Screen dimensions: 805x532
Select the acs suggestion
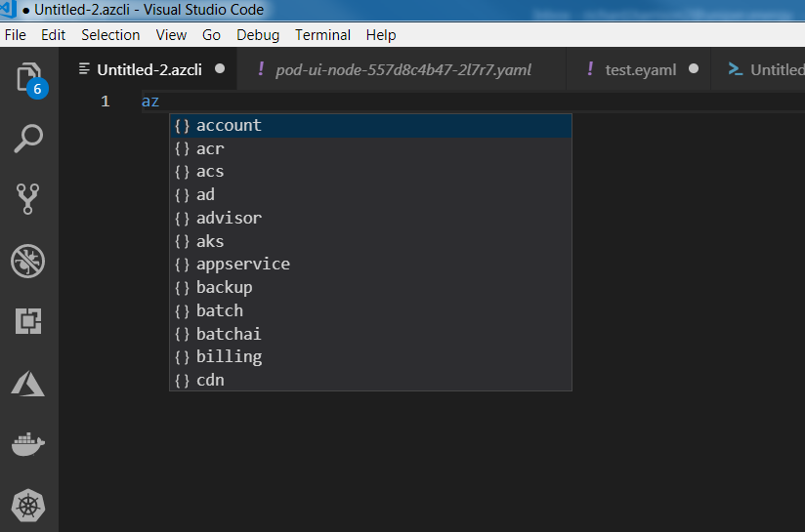tap(370, 172)
